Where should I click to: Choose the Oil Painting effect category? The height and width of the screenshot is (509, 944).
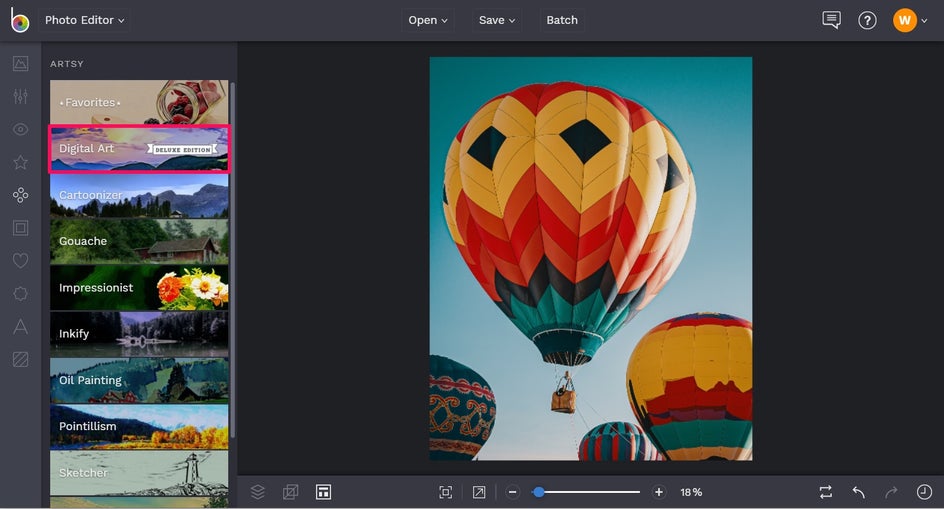pyautogui.click(x=139, y=380)
